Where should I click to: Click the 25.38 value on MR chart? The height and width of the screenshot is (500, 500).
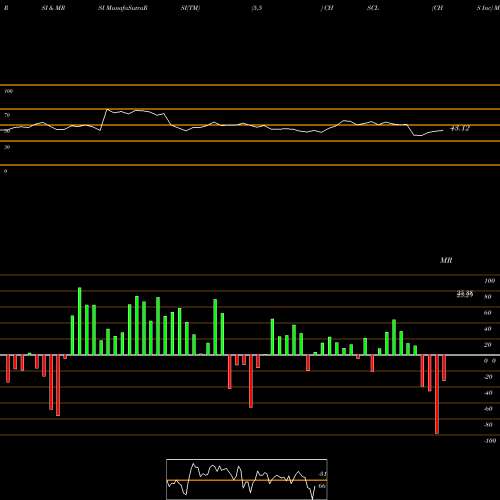[x=465, y=294]
